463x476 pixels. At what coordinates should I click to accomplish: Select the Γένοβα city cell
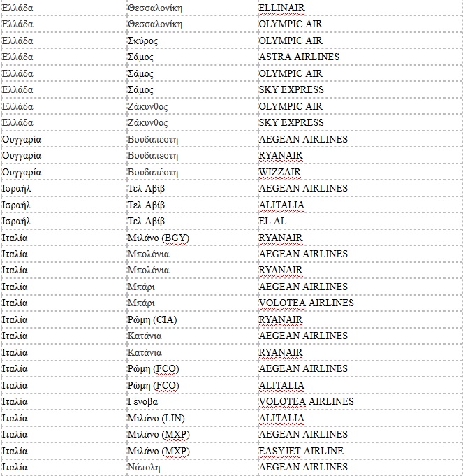click(142, 401)
